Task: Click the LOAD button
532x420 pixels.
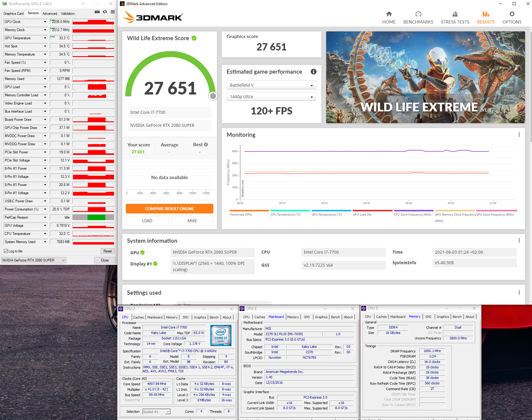Action: [147, 221]
